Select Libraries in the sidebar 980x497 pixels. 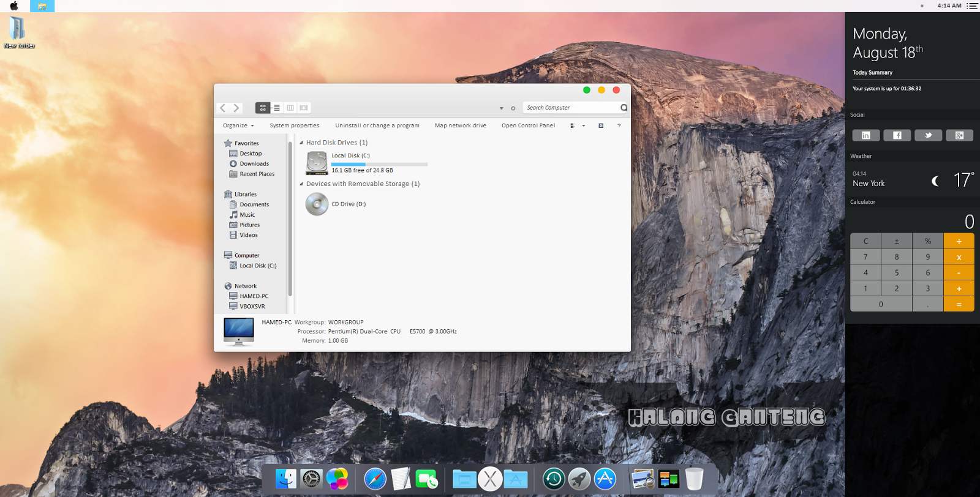tap(240, 195)
